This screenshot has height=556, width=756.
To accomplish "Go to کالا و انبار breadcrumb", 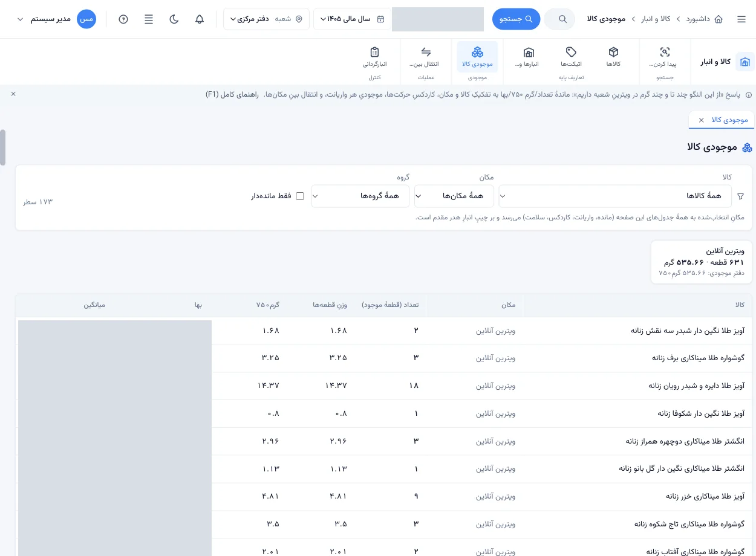I will tap(656, 19).
